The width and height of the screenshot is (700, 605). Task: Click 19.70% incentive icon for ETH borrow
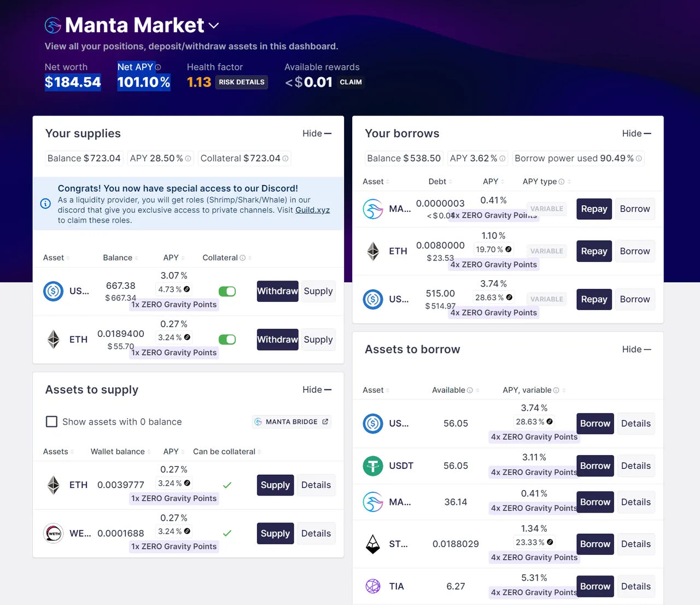509,249
